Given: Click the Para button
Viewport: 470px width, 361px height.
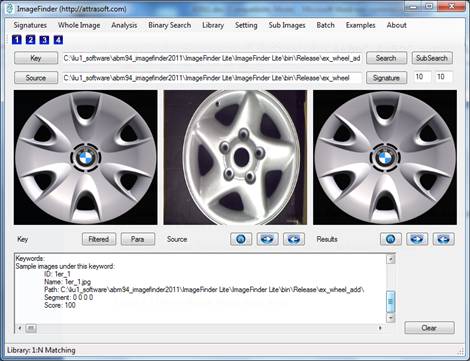Looking at the screenshot, I should tap(138, 239).
